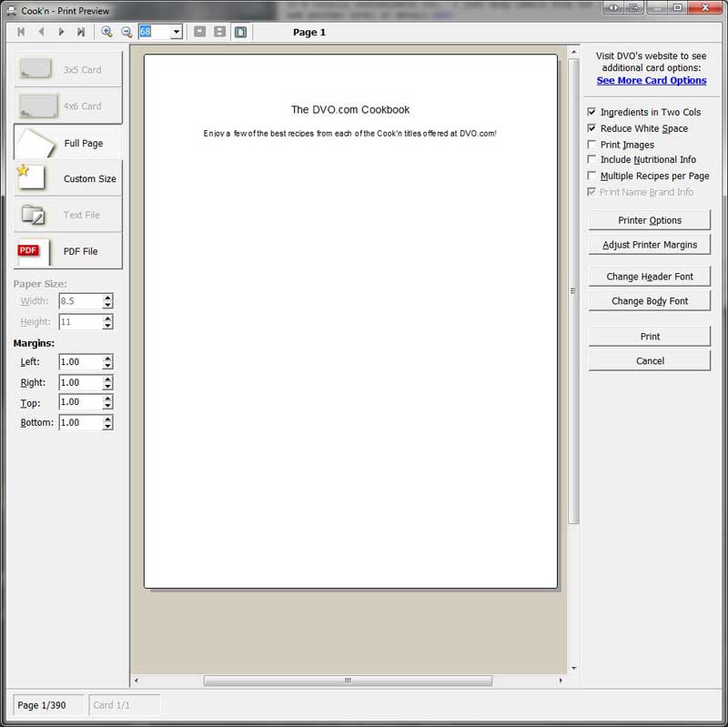
Task: Go to the previous page
Action: click(x=41, y=32)
